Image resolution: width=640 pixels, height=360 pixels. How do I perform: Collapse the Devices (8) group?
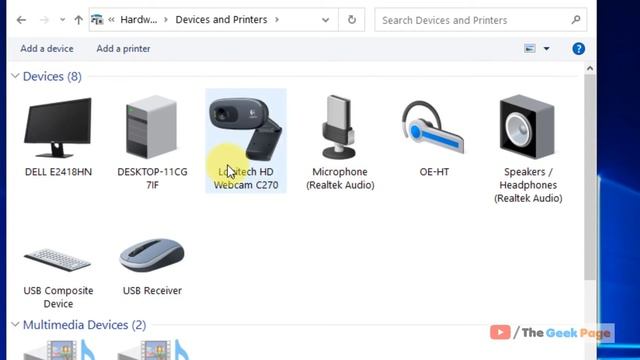pyautogui.click(x=15, y=76)
